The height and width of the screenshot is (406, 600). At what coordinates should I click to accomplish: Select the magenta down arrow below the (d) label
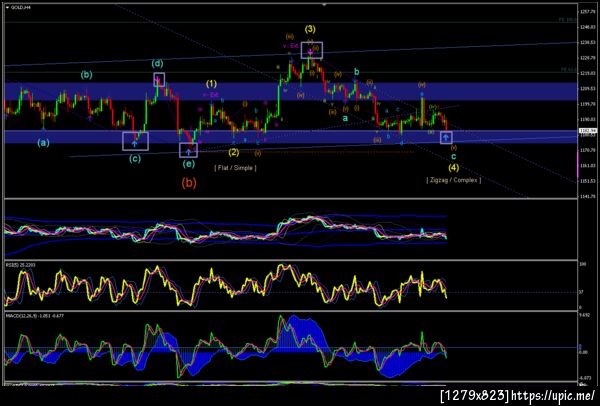pos(158,79)
